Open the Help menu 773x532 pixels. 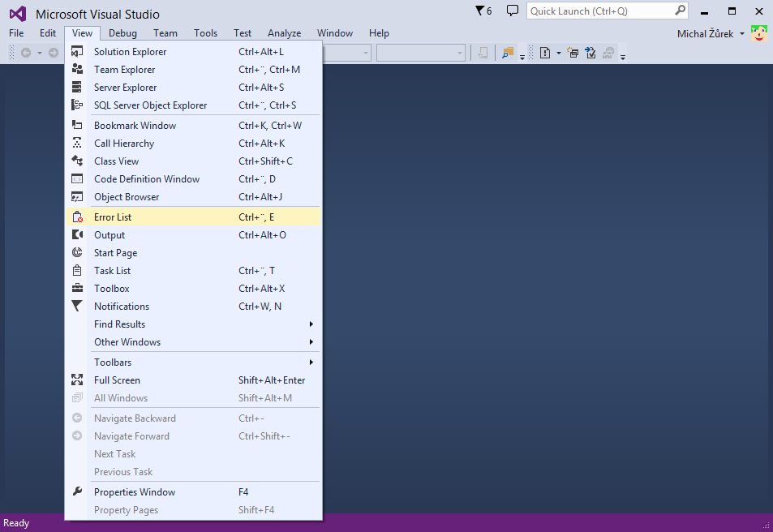[x=379, y=33]
